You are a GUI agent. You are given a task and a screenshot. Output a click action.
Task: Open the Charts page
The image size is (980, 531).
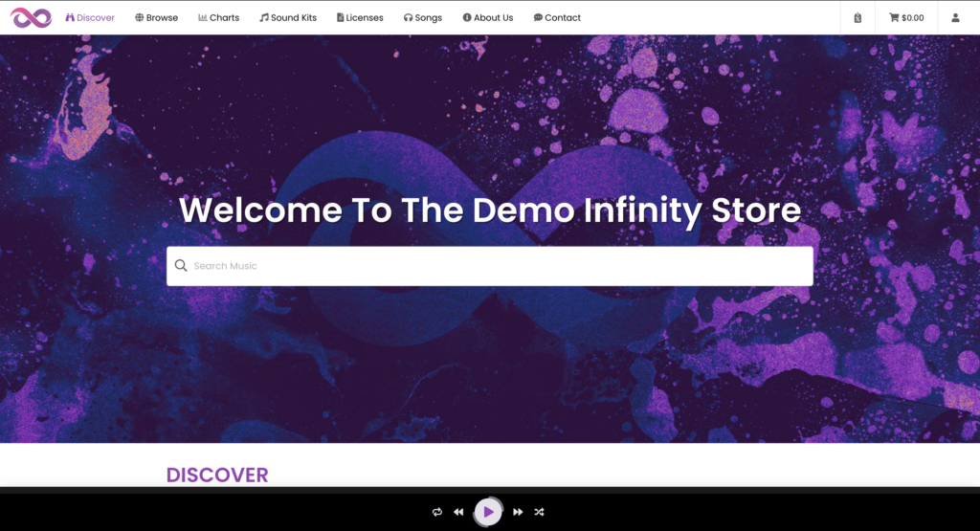pyautogui.click(x=219, y=17)
